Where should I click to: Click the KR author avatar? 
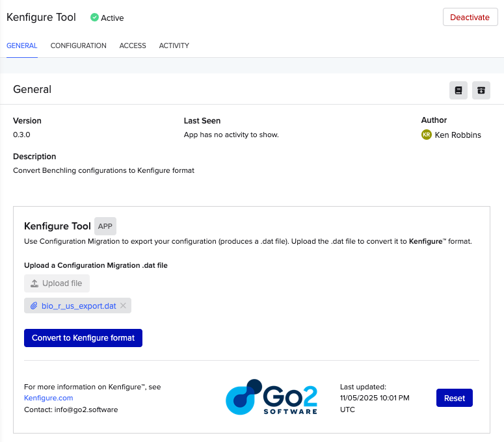pos(427,135)
